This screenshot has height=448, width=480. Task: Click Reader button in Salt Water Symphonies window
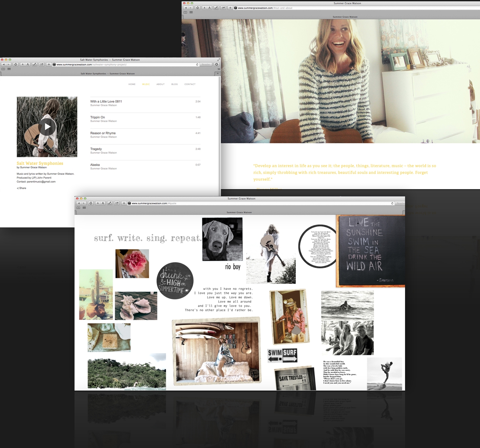[206, 64]
